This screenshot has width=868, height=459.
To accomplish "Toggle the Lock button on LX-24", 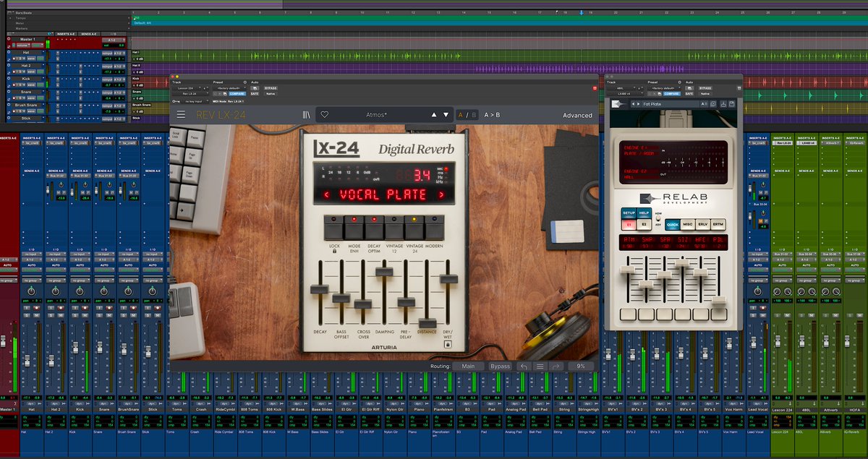I will click(334, 228).
